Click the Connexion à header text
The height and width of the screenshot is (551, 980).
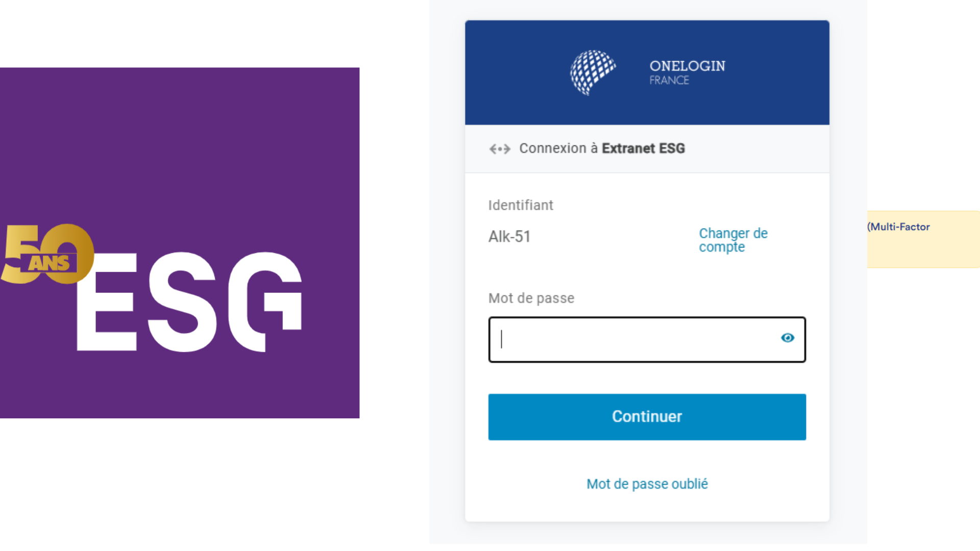(558, 148)
